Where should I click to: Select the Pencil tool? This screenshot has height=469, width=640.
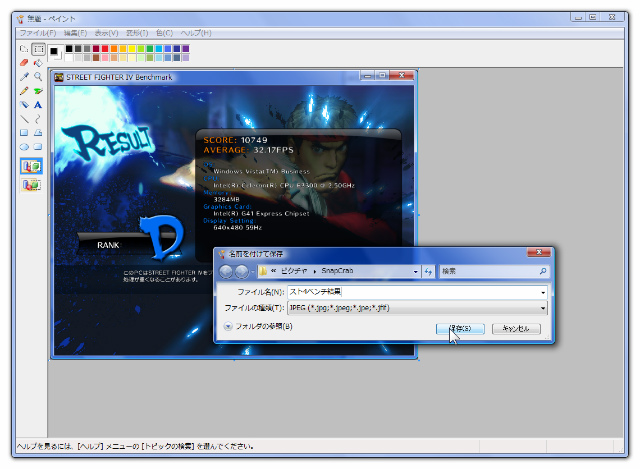(x=24, y=91)
